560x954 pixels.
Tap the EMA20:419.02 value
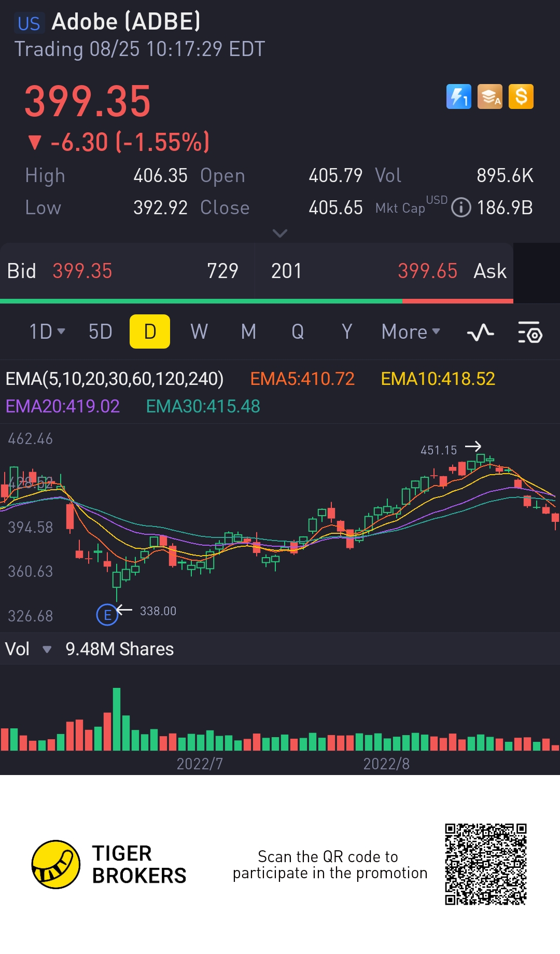(x=63, y=406)
